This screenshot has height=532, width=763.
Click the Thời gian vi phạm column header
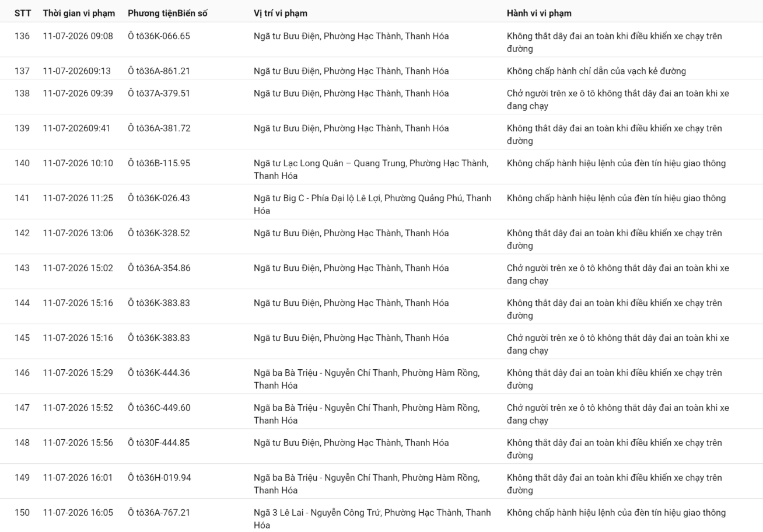click(x=79, y=13)
